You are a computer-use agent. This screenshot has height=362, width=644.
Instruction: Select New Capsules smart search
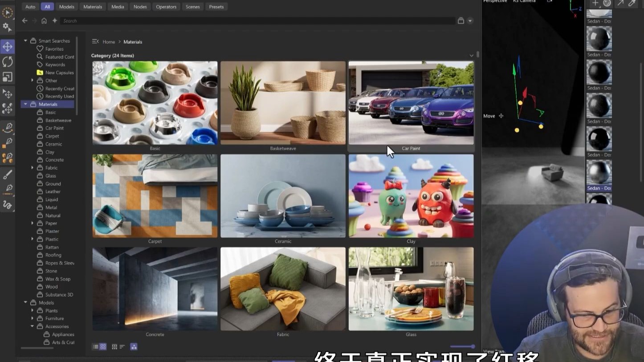59,73
